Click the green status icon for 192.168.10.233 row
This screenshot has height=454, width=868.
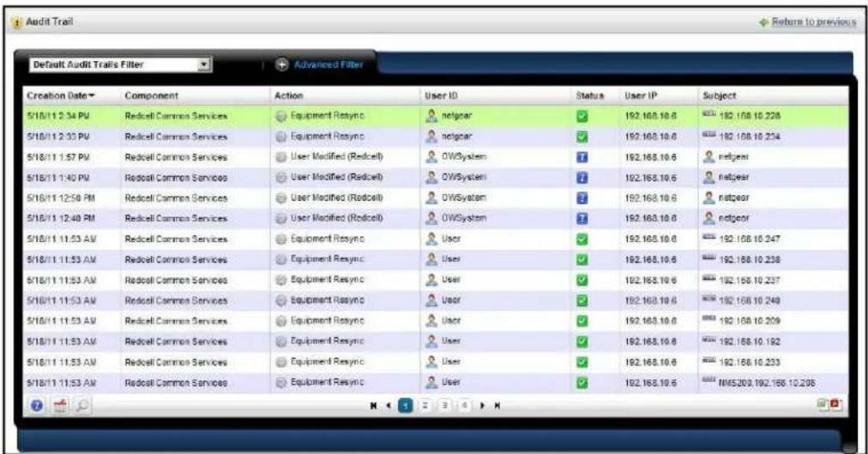tap(582, 362)
